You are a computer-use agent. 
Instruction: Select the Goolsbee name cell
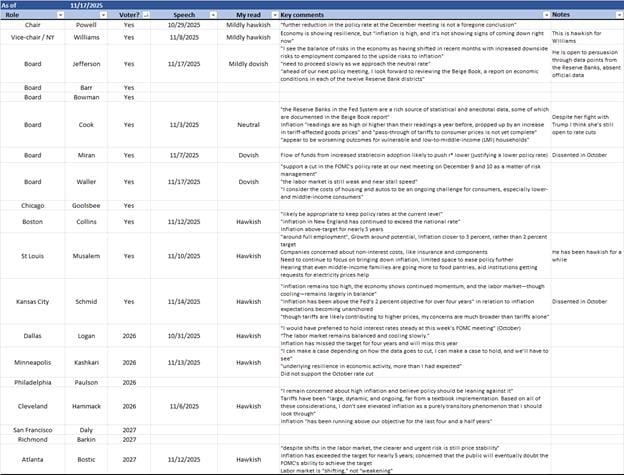[87, 203]
